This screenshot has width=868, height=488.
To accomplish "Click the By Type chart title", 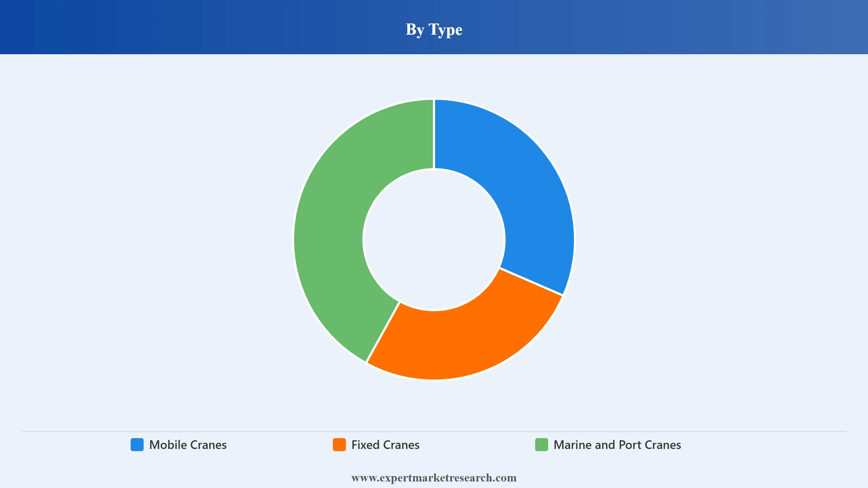I will click(x=434, y=29).
